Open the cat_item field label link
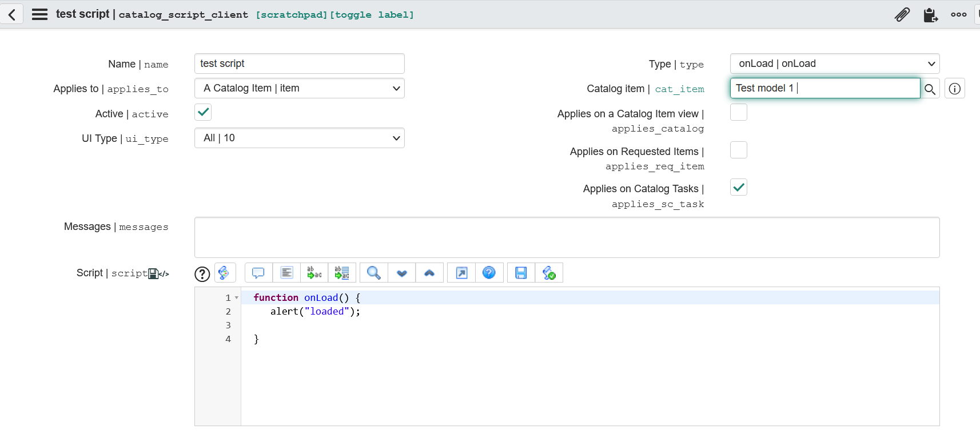The image size is (980, 433). pyautogui.click(x=679, y=89)
